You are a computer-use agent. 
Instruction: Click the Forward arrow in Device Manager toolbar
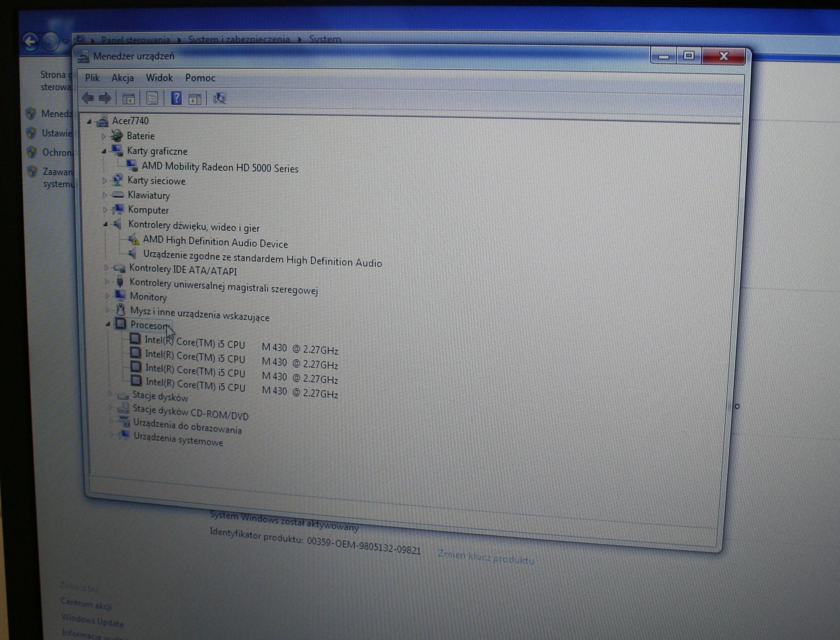point(105,98)
